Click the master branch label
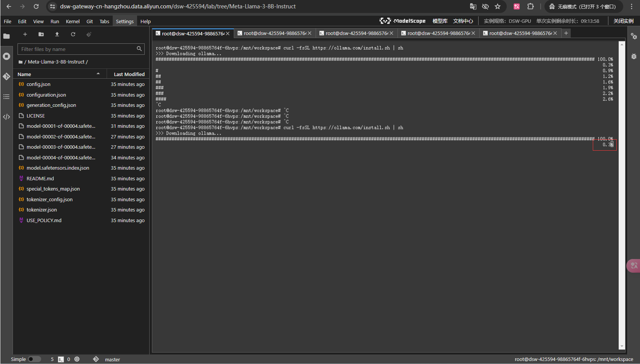 [112, 359]
